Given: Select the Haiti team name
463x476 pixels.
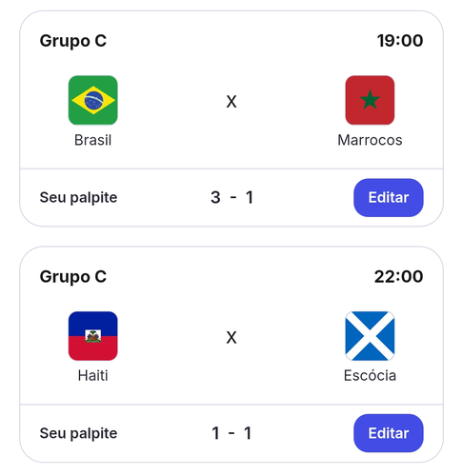Looking at the screenshot, I should (93, 376).
